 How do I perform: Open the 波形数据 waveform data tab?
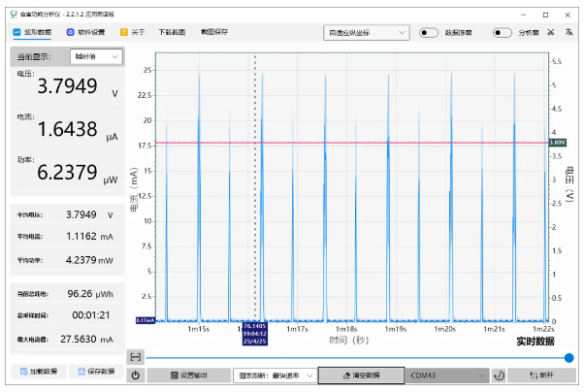(x=32, y=32)
